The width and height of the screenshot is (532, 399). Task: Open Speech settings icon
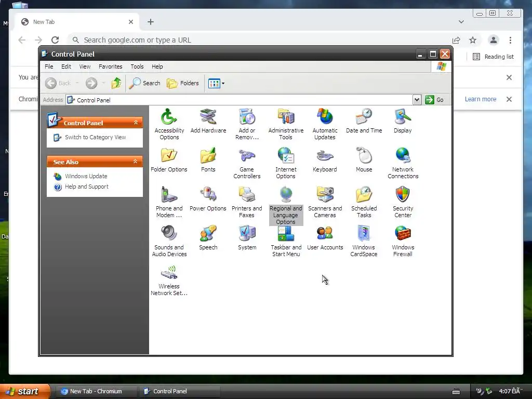(208, 238)
